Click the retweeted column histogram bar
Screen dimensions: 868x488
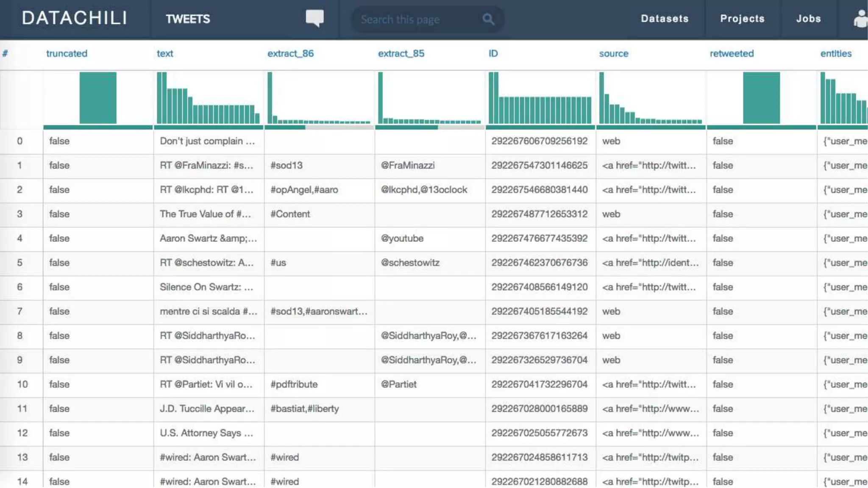[761, 98]
